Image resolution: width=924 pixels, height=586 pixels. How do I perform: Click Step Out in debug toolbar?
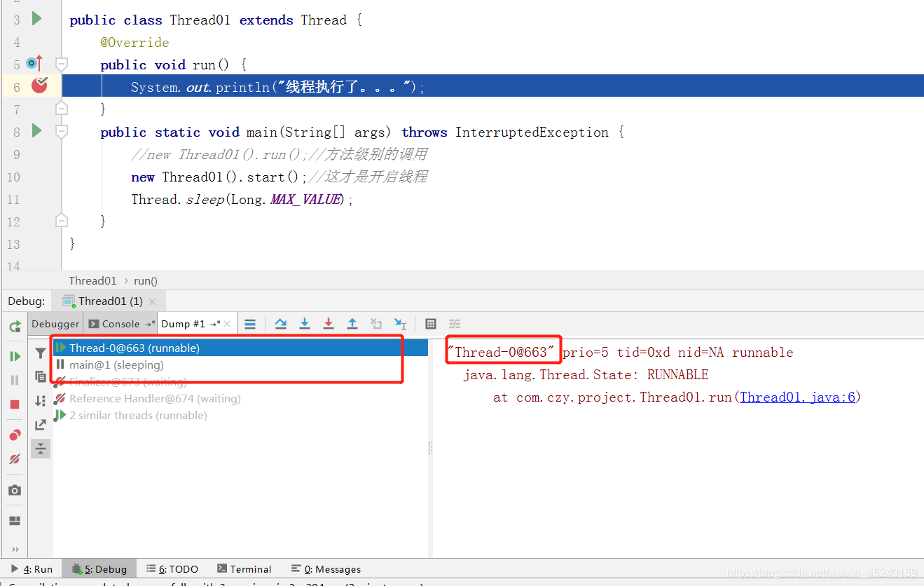click(x=352, y=323)
